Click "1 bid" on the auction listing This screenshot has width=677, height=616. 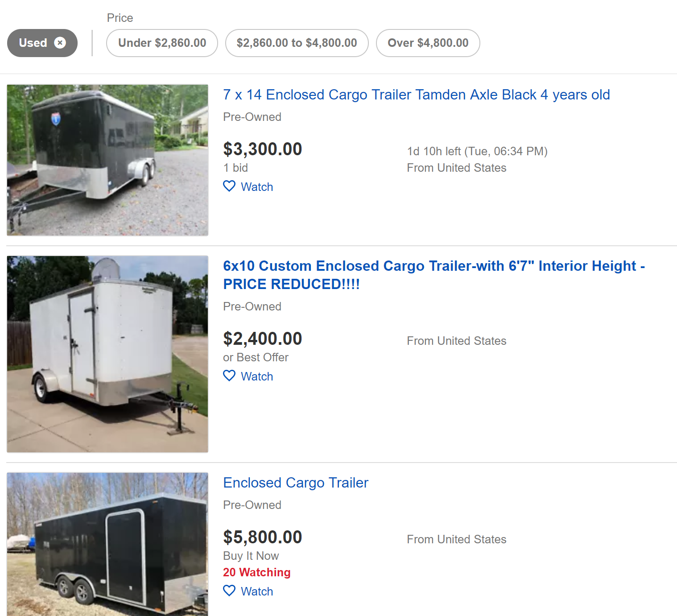pyautogui.click(x=235, y=168)
